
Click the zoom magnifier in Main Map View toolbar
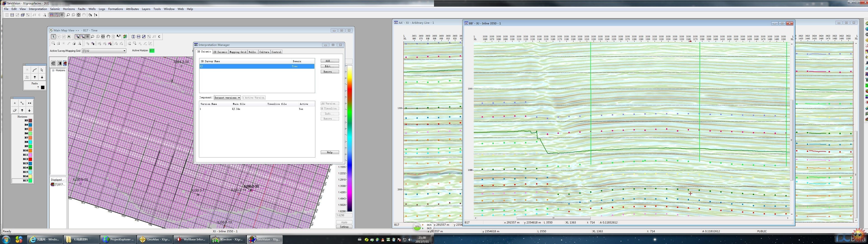click(93, 37)
